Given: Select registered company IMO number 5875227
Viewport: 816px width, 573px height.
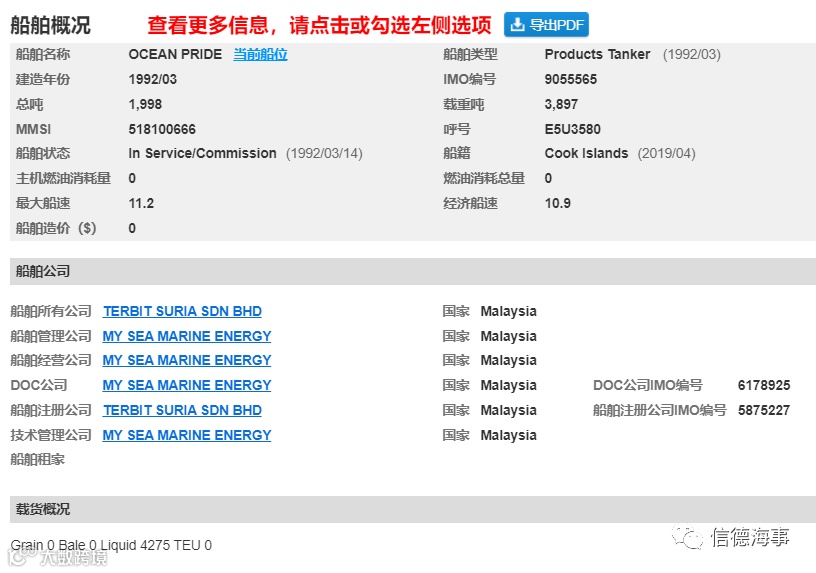Looking at the screenshot, I should [x=764, y=410].
